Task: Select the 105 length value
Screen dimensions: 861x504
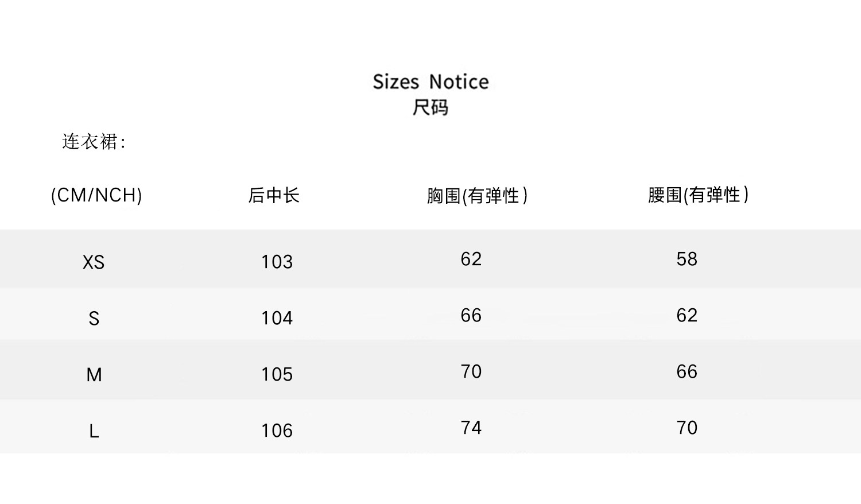Action: [277, 375]
